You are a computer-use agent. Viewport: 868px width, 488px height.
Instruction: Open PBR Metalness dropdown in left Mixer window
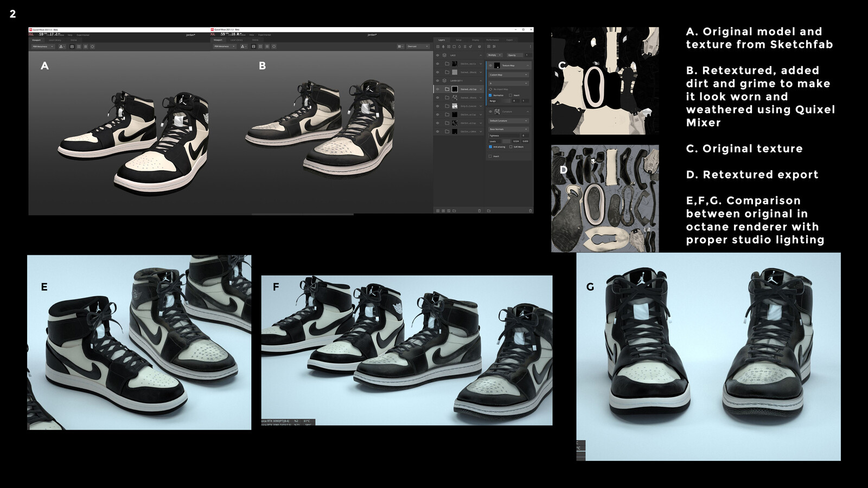coord(43,47)
